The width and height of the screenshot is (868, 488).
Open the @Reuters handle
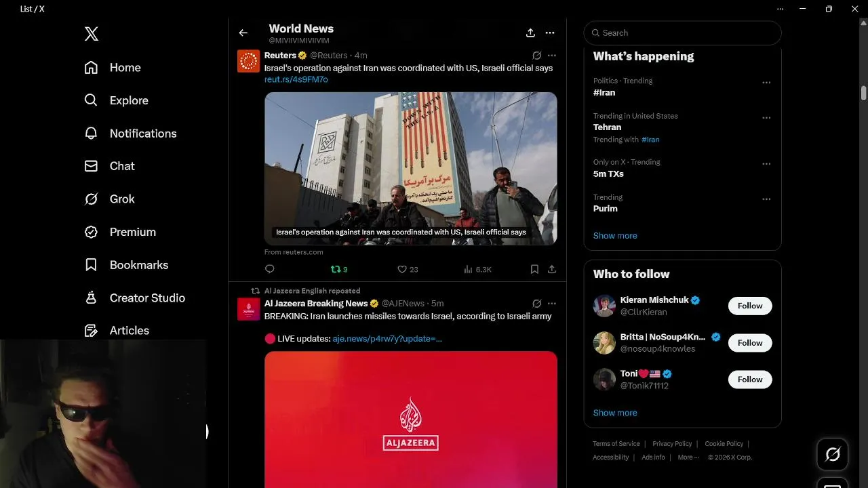click(329, 56)
